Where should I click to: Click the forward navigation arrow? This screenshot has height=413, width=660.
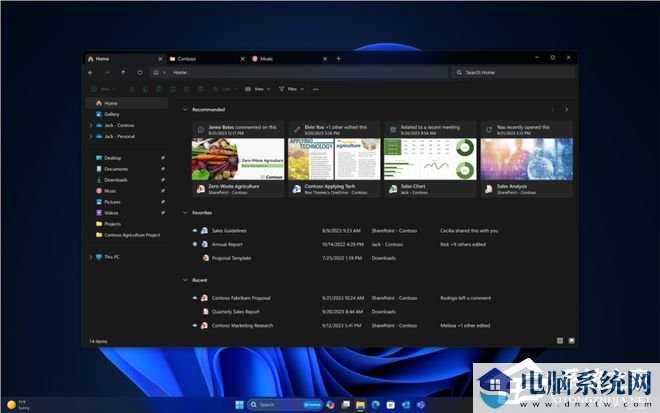[x=107, y=72]
